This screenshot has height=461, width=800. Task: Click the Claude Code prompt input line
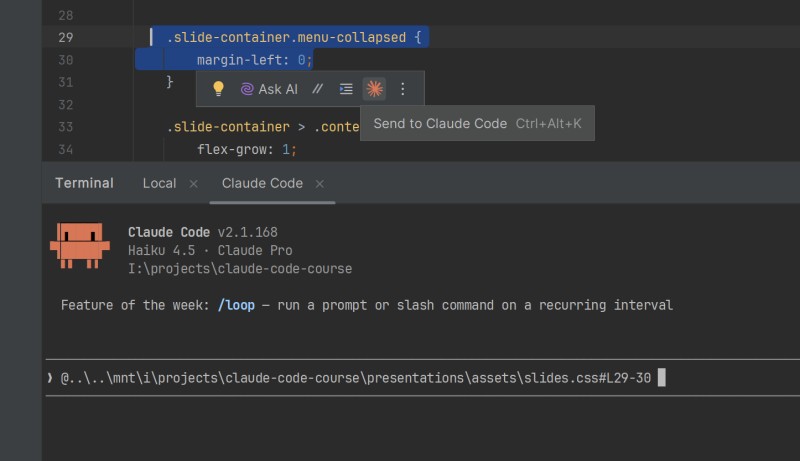point(422,378)
